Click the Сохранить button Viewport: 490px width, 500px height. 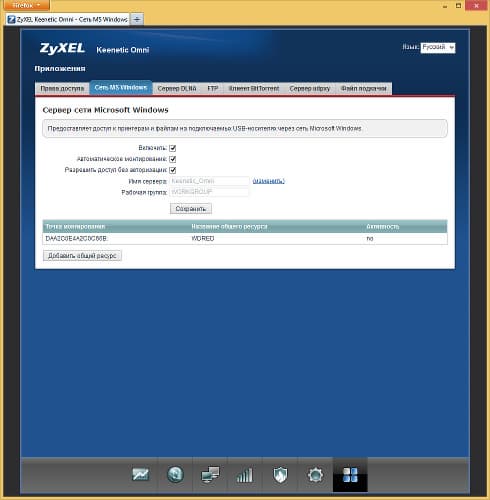pos(191,209)
